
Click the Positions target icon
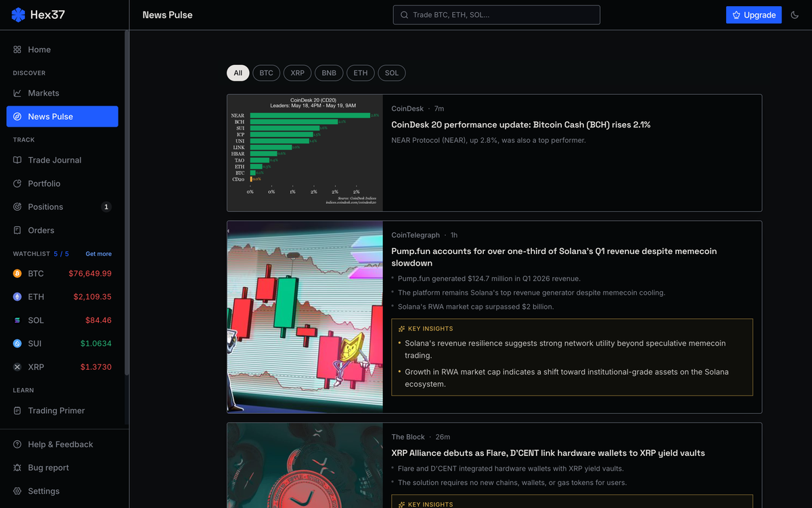pos(18,207)
